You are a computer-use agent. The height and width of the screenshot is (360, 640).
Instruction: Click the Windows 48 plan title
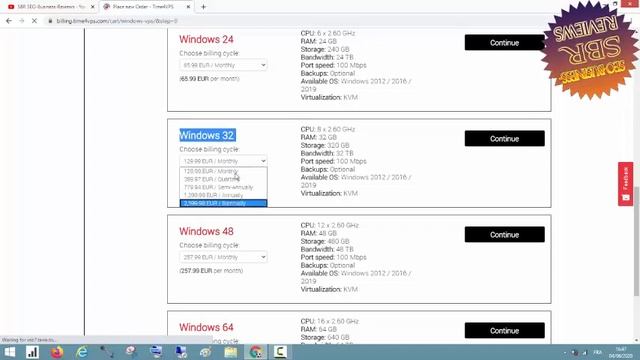tap(206, 231)
